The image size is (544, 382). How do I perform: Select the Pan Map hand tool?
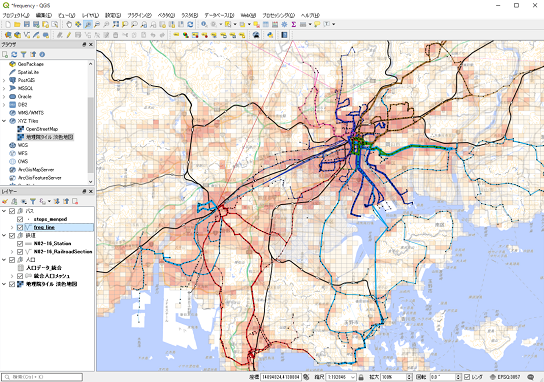click(69, 24)
